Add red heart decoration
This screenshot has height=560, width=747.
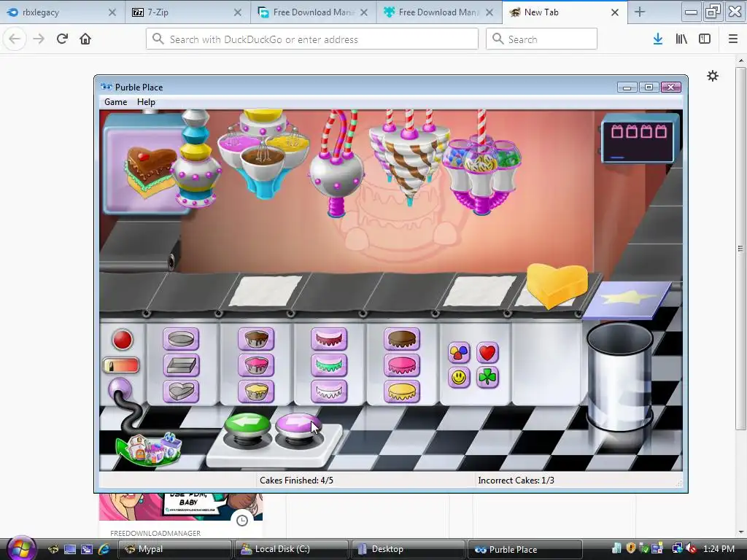(x=487, y=353)
